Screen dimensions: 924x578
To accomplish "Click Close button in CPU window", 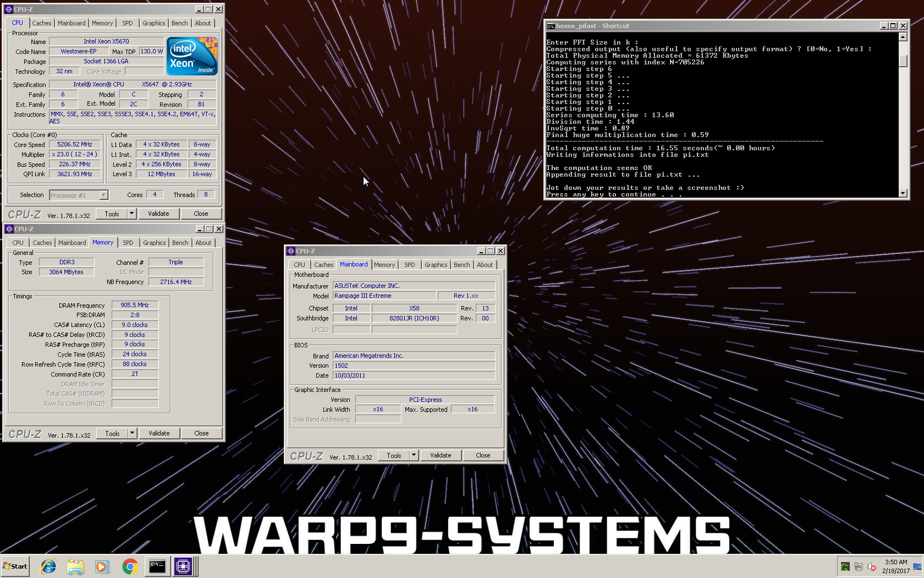I will (201, 214).
